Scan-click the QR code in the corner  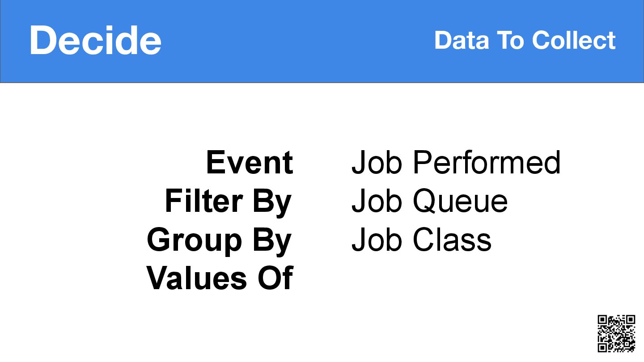[617, 333]
